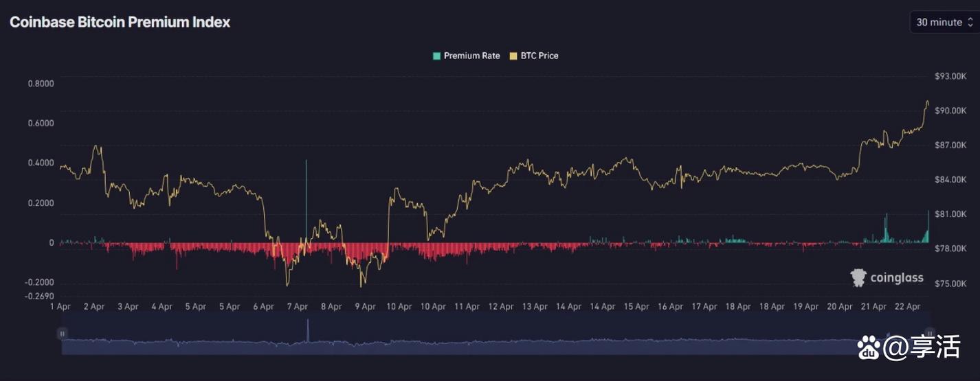Click the 17 Apr date label

[704, 307]
